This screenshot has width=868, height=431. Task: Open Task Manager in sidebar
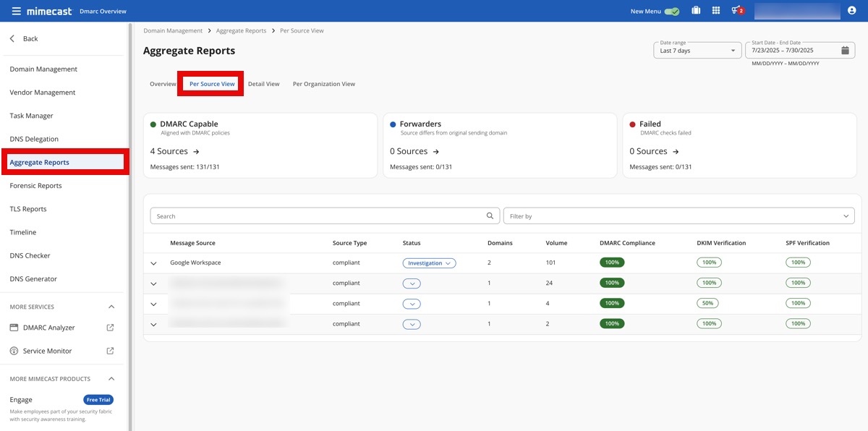(x=31, y=116)
